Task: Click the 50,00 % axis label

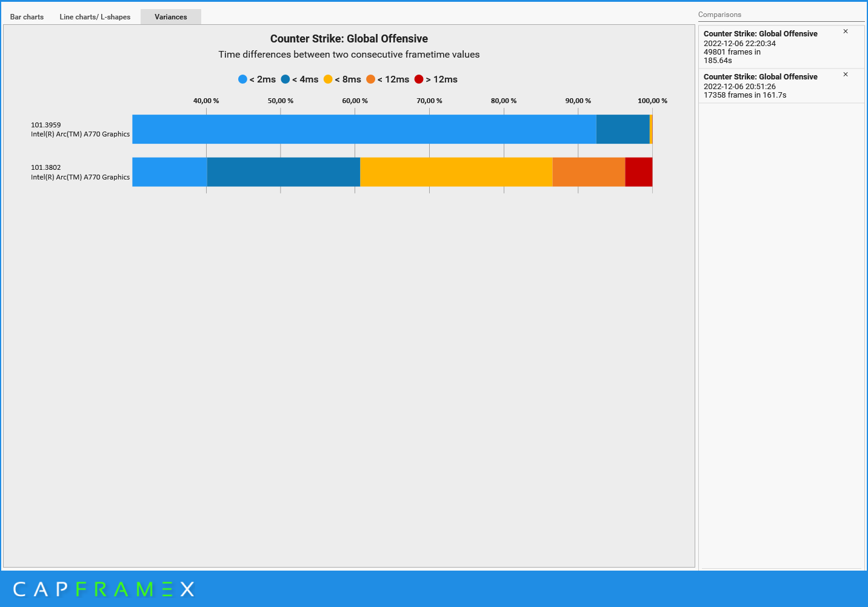Action: click(281, 101)
